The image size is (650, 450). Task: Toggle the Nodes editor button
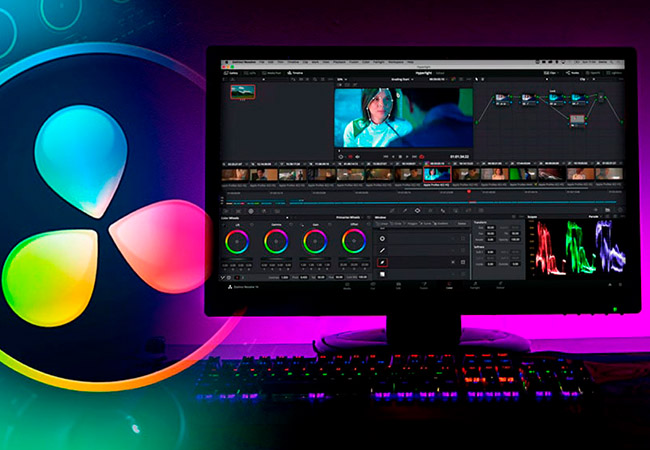point(573,73)
